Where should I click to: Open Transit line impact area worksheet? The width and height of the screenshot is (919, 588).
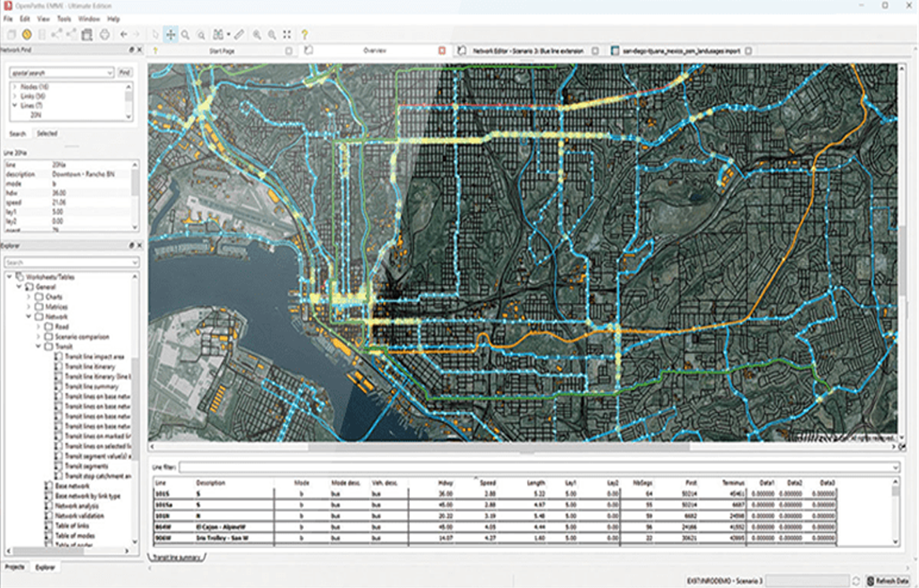coord(93,356)
